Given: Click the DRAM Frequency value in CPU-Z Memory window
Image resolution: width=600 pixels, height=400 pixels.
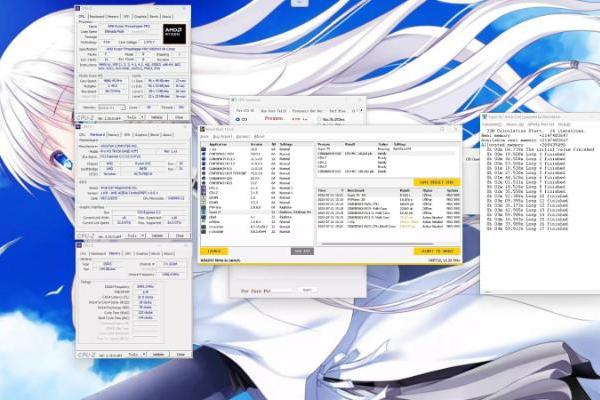Looking at the screenshot, I should [145, 286].
